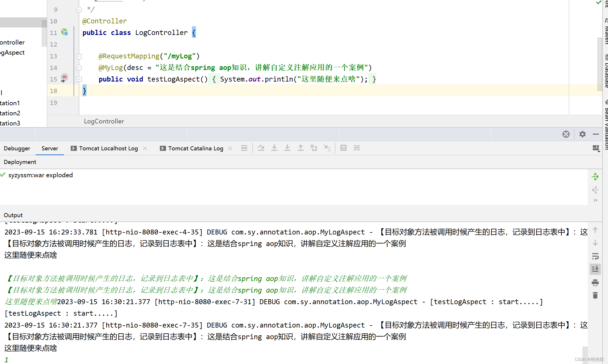Toggle Scroll to End in the console
Viewport: 608px width, 364px height.
[x=595, y=269]
